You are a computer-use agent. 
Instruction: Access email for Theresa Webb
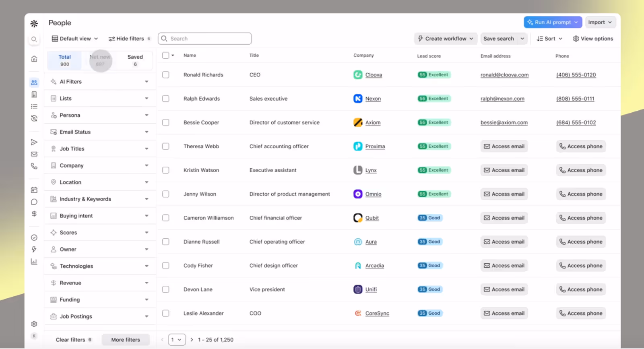[x=504, y=147]
